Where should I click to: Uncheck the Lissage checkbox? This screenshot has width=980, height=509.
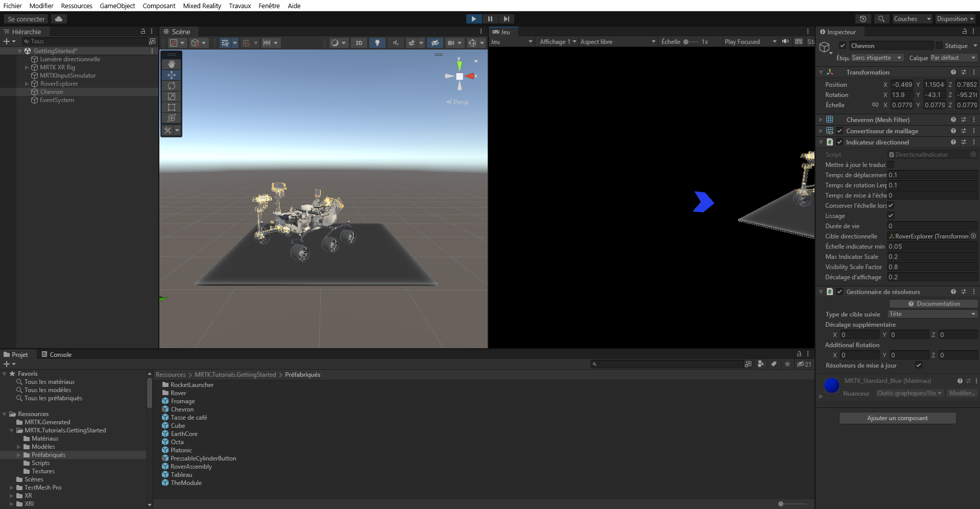[891, 215]
